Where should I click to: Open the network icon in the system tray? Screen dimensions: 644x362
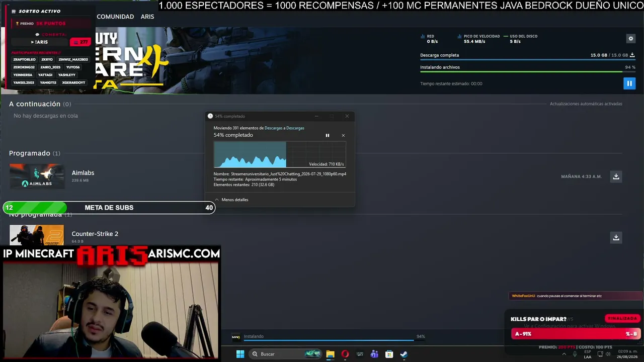(600, 354)
